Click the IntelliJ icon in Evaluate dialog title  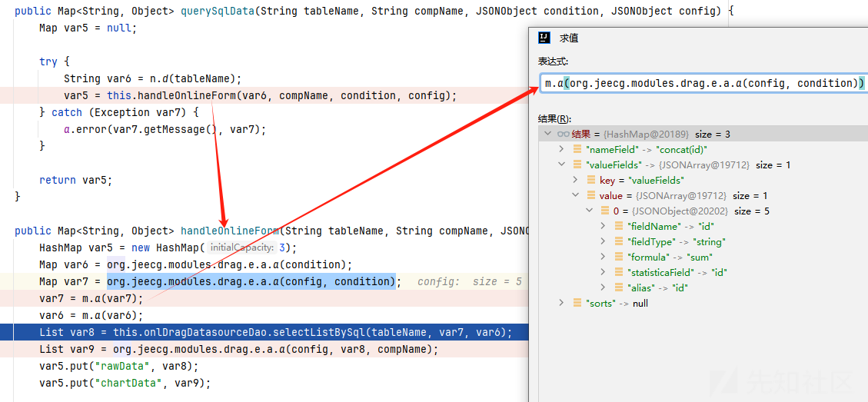545,38
